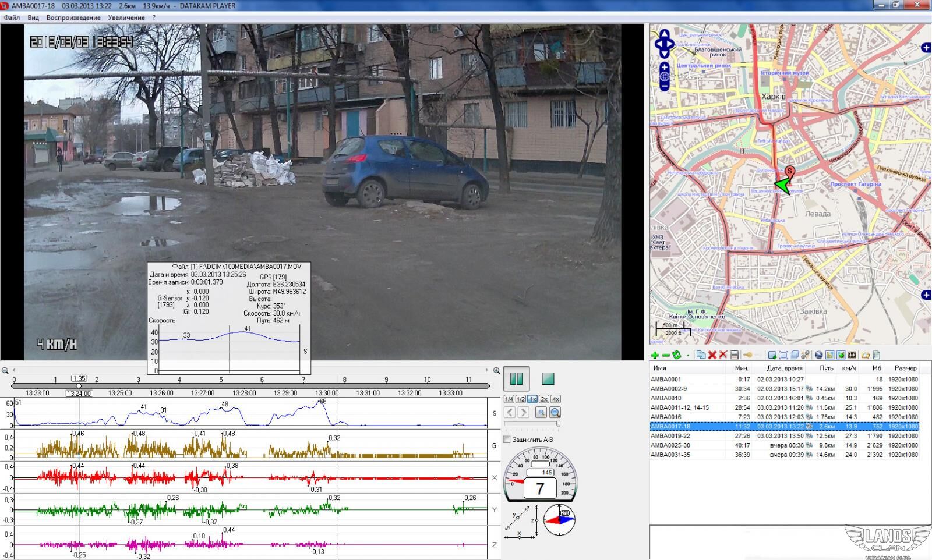Click the green plus add-file icon

point(655,355)
